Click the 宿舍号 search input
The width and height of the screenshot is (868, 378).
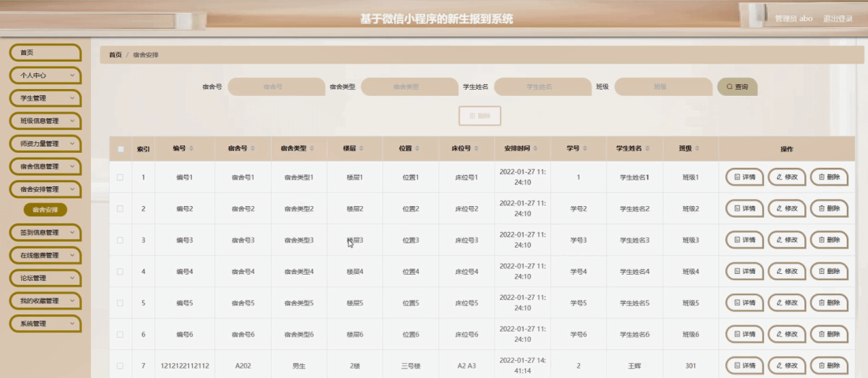[276, 87]
